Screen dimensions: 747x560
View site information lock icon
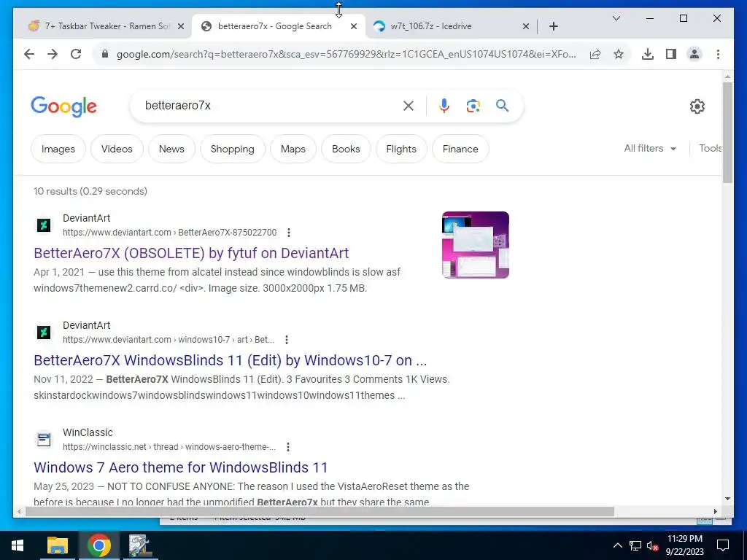(105, 54)
